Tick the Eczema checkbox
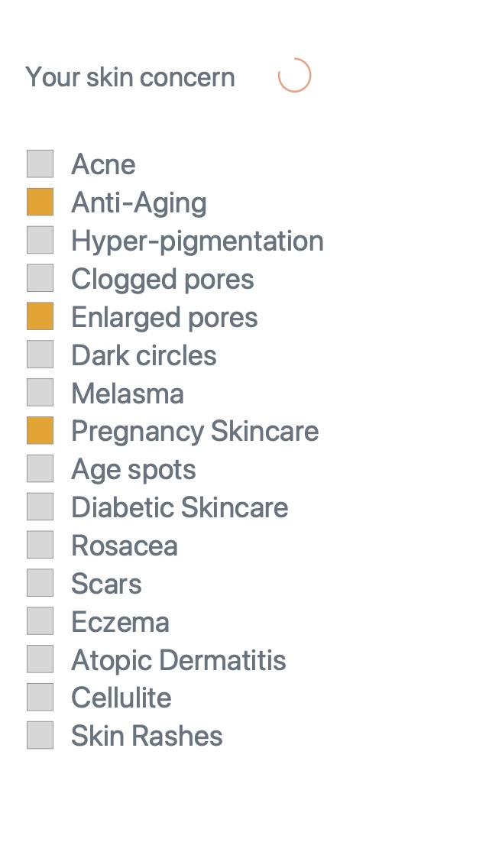489x868 pixels. [x=40, y=620]
